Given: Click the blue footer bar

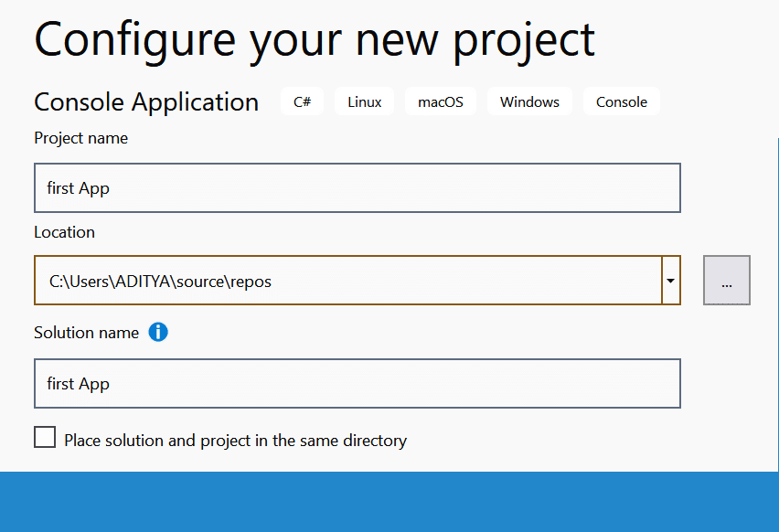Looking at the screenshot, I should 389,502.
